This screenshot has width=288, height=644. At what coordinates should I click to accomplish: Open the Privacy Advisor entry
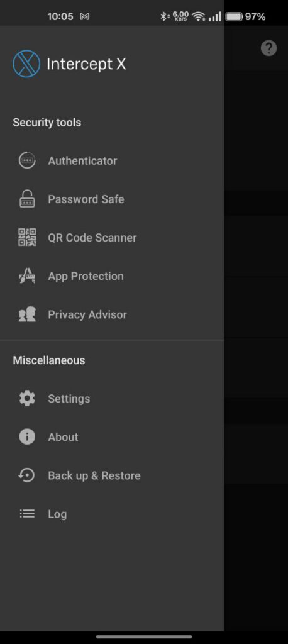click(x=112, y=314)
